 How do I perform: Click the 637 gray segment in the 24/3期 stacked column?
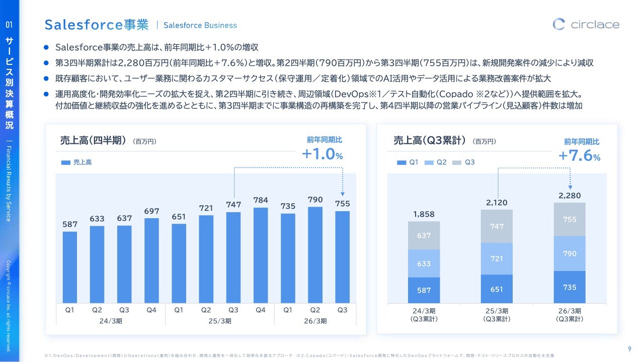coord(424,235)
